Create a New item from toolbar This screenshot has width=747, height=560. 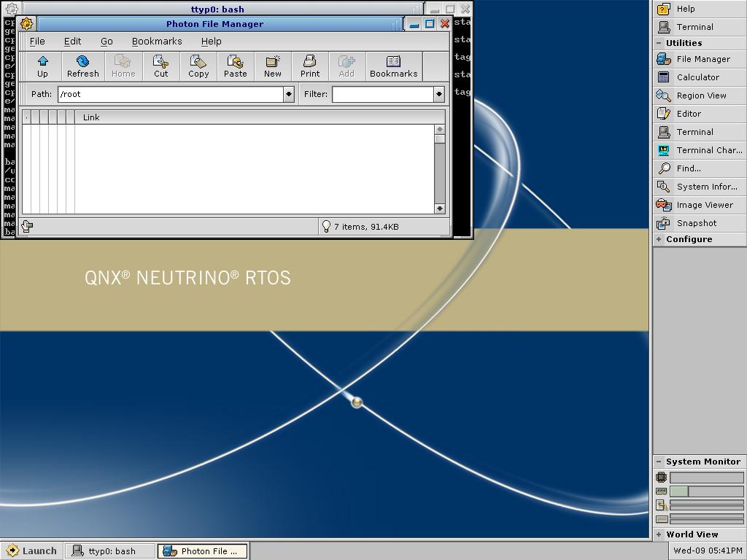coord(273,66)
